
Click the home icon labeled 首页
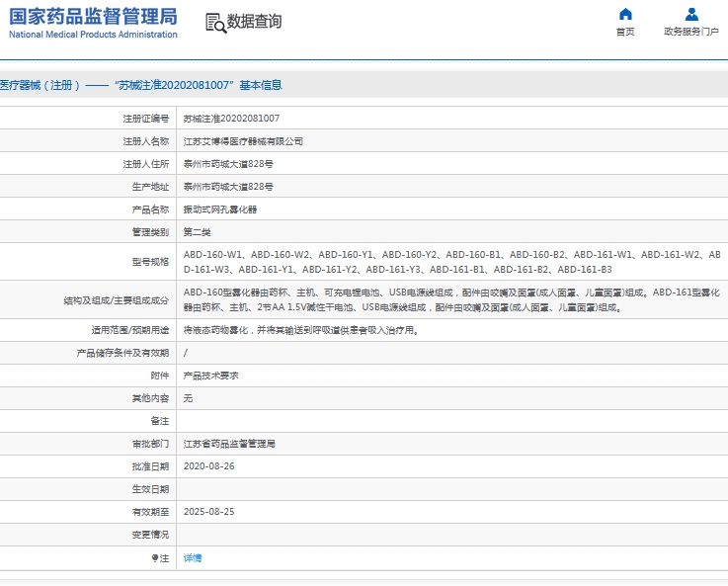(x=625, y=15)
